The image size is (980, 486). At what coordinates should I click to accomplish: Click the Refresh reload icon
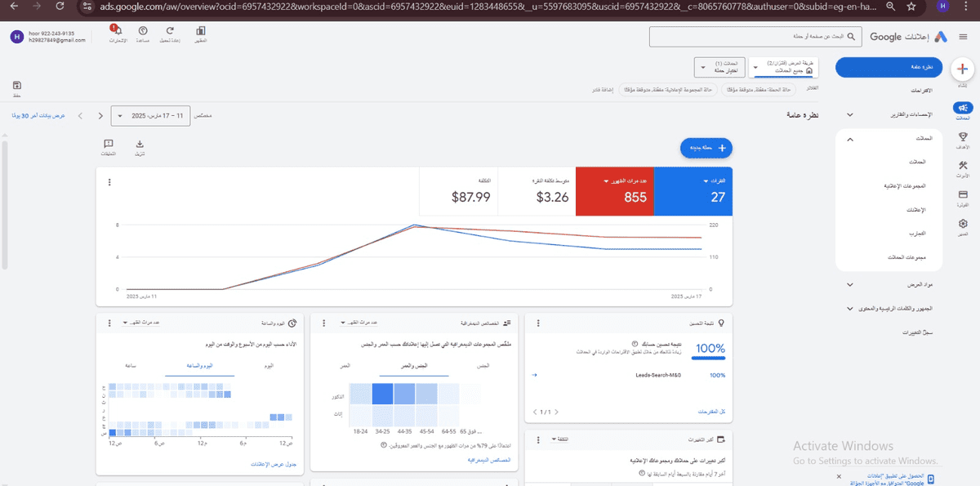tap(170, 33)
